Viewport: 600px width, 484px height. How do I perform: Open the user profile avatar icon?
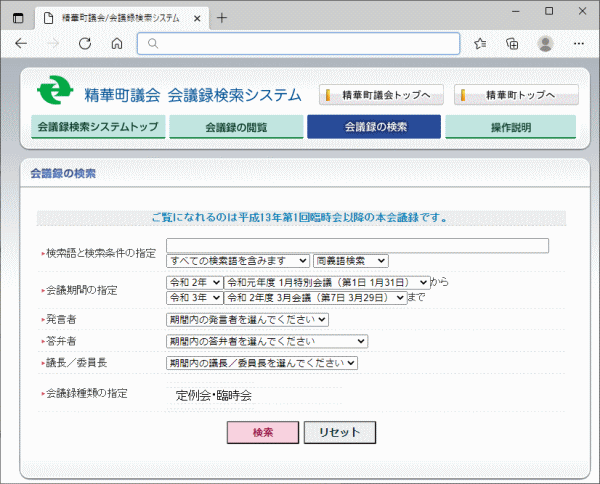click(x=545, y=44)
